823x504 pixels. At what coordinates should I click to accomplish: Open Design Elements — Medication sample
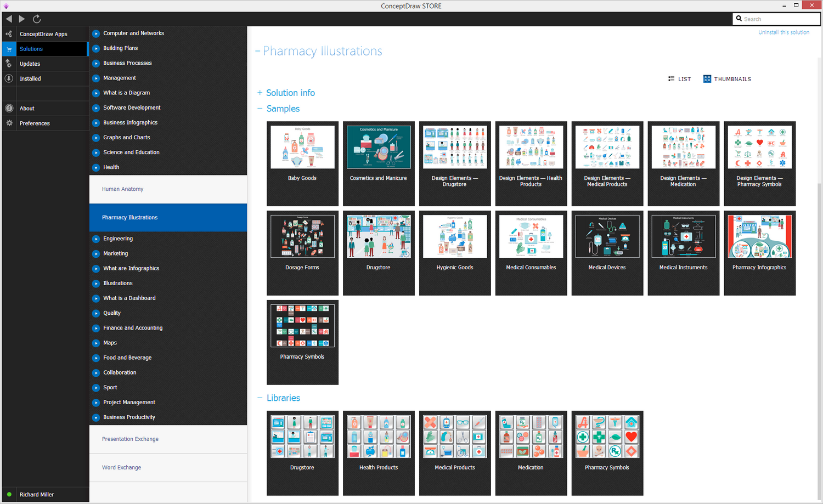point(684,163)
